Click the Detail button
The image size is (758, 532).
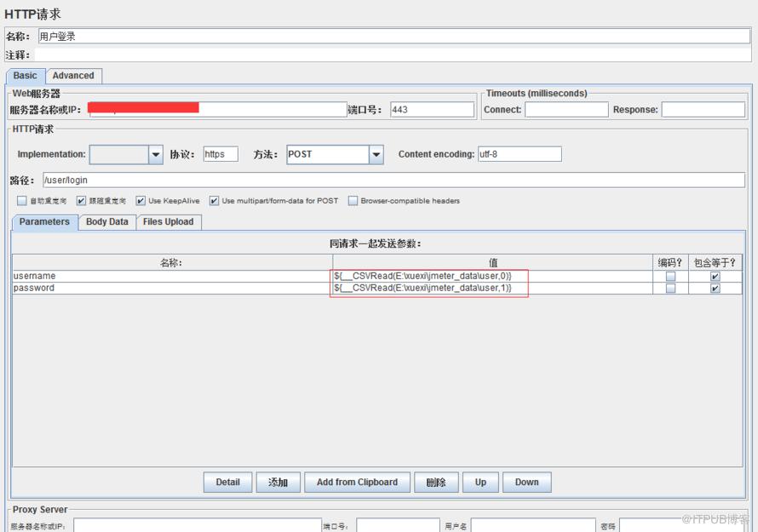click(227, 483)
